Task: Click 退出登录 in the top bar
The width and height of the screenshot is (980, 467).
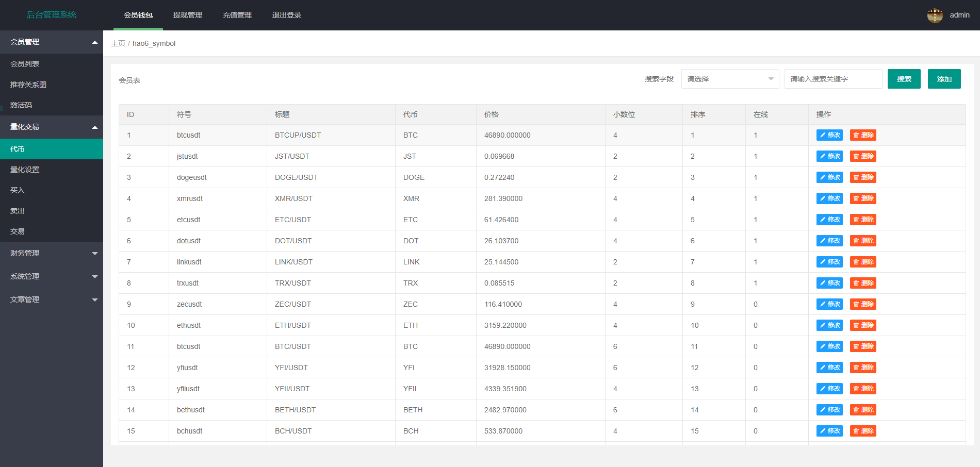Action: pyautogui.click(x=287, y=15)
